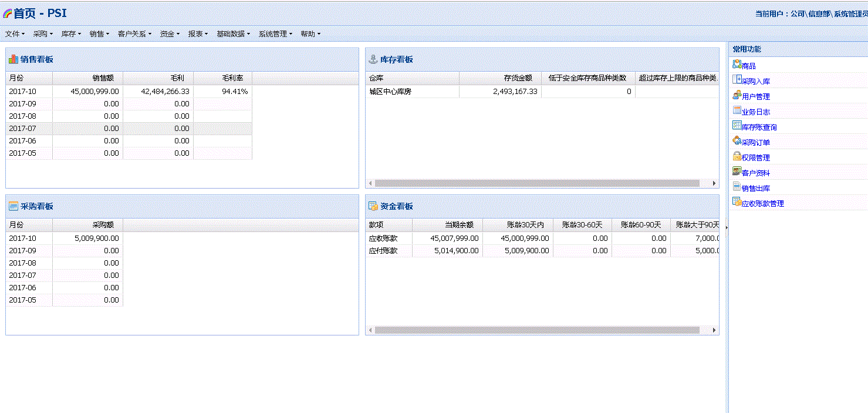Click the 存货金额 column header
This screenshot has width=868, height=413.
point(500,78)
